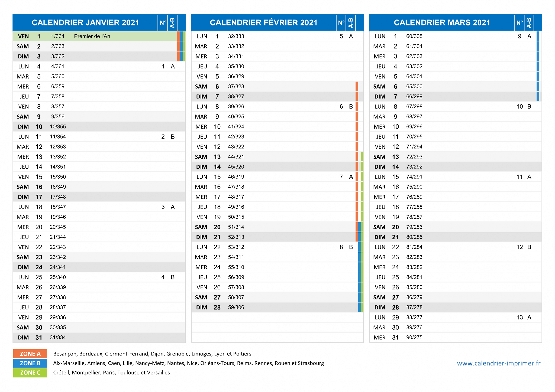Click week number 13 A in March
Screen dimensions: 555x392
point(524,317)
